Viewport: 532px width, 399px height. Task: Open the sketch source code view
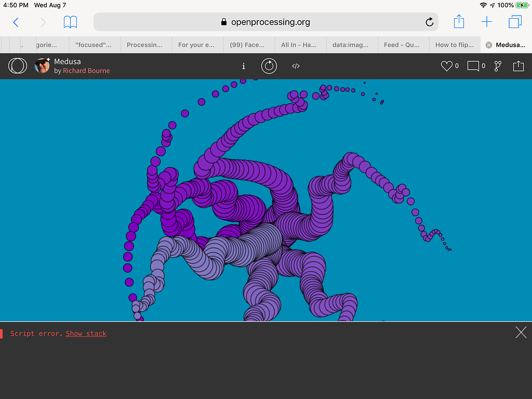pyautogui.click(x=296, y=66)
